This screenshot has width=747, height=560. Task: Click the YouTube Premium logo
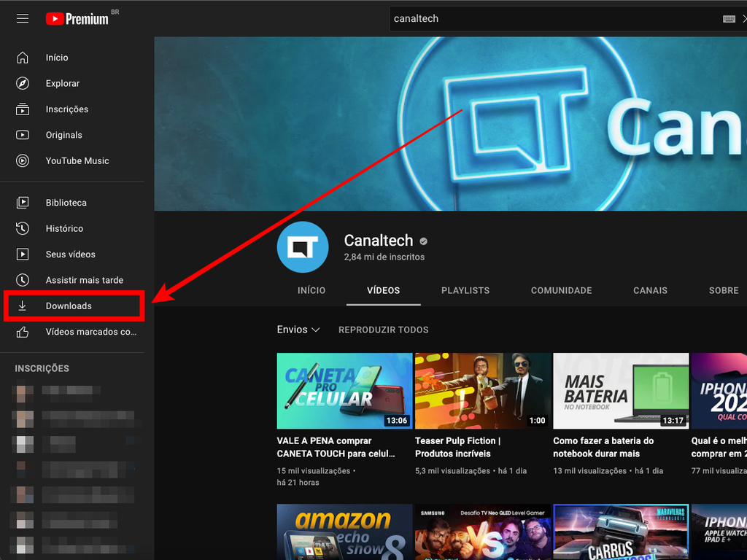pos(77,18)
